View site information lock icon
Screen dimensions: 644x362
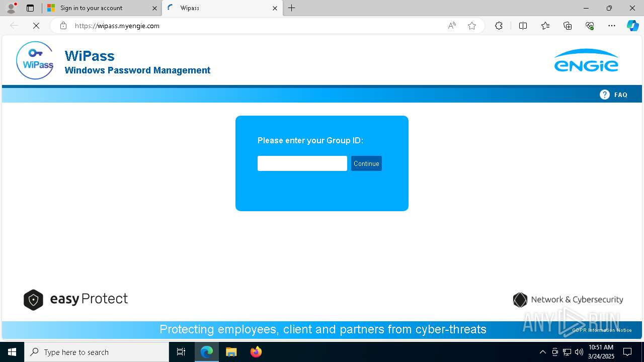point(63,26)
